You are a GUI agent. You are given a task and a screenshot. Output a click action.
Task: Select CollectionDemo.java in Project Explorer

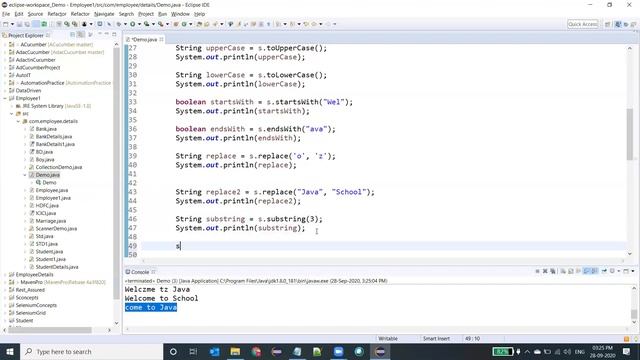59,167
